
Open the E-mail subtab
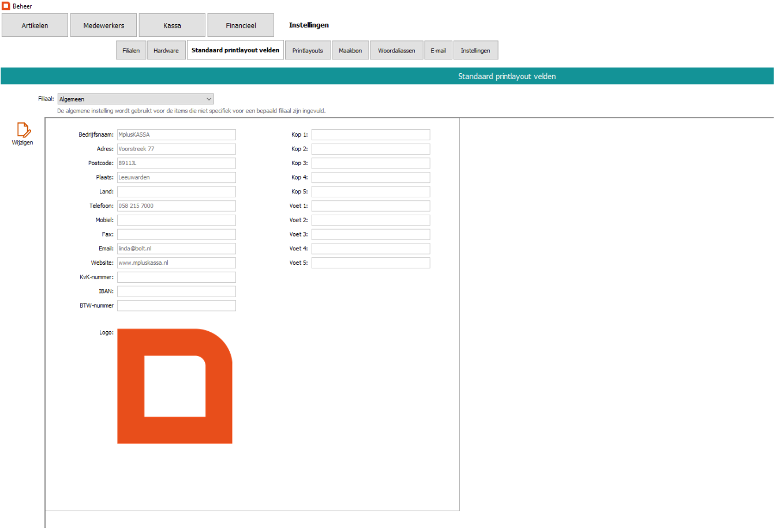438,51
